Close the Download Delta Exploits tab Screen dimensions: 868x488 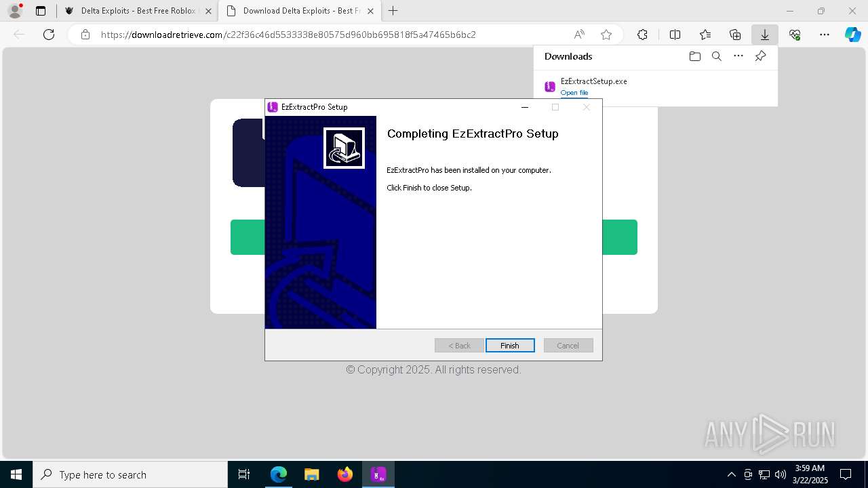(371, 11)
